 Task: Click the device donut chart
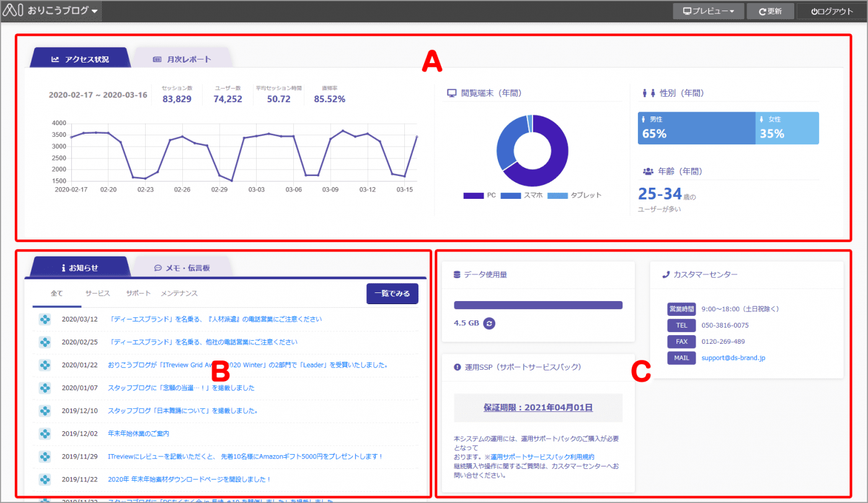tap(532, 151)
